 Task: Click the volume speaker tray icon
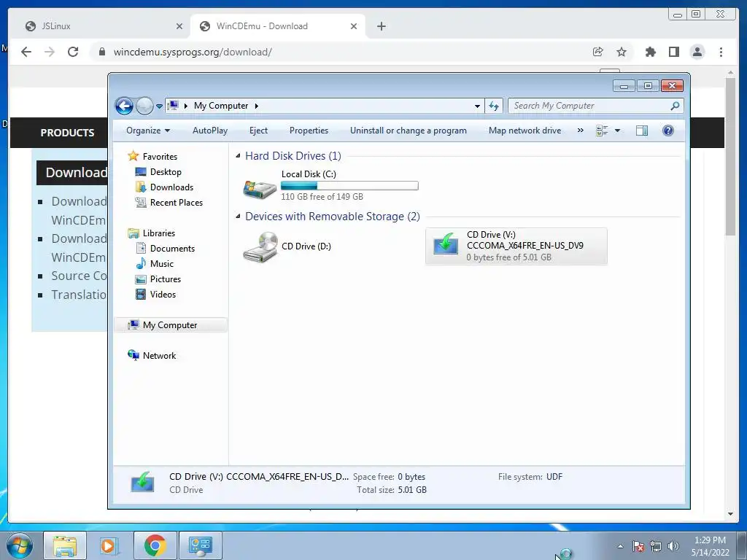point(673,546)
